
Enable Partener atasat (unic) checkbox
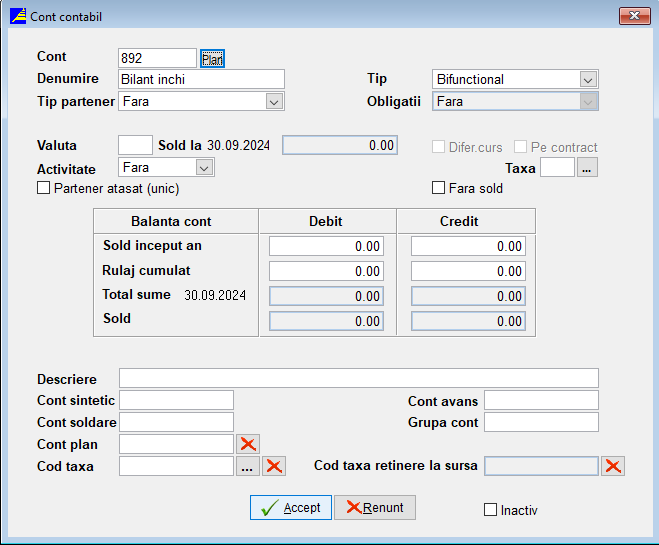pyautogui.click(x=44, y=188)
